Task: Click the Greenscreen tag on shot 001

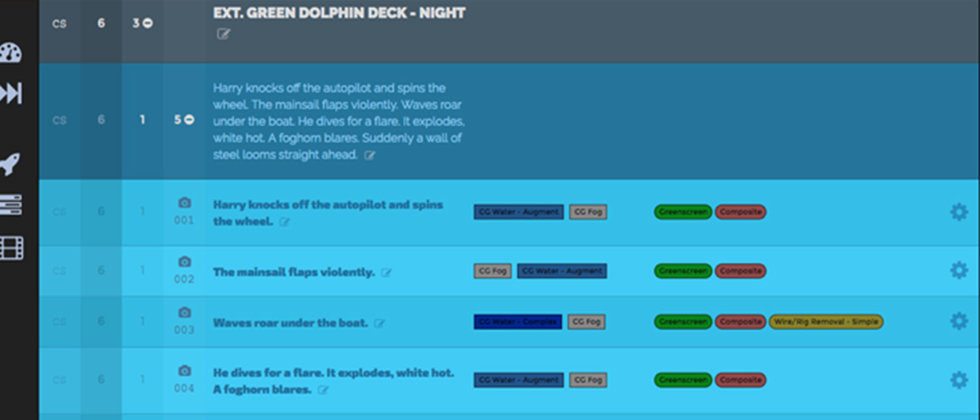Action: [x=683, y=212]
